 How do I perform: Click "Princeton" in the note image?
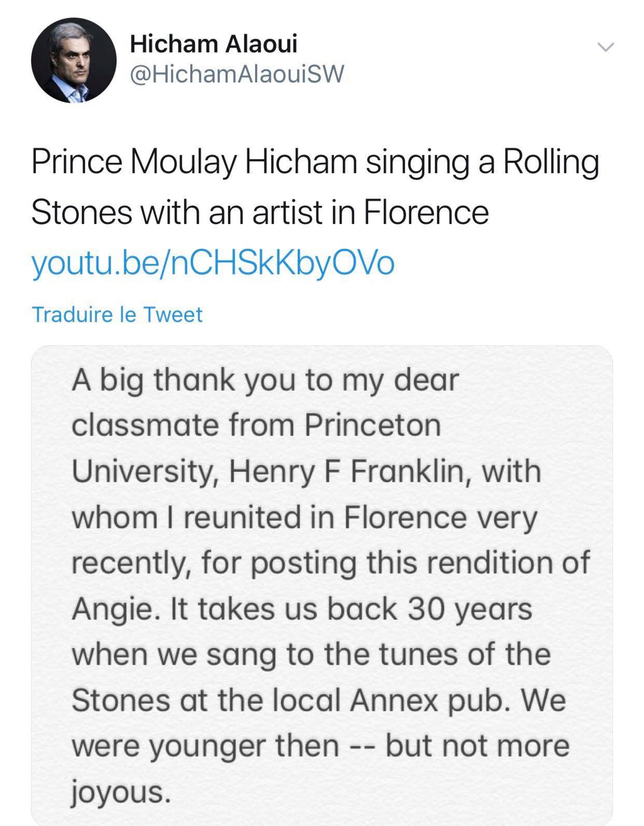click(x=373, y=426)
